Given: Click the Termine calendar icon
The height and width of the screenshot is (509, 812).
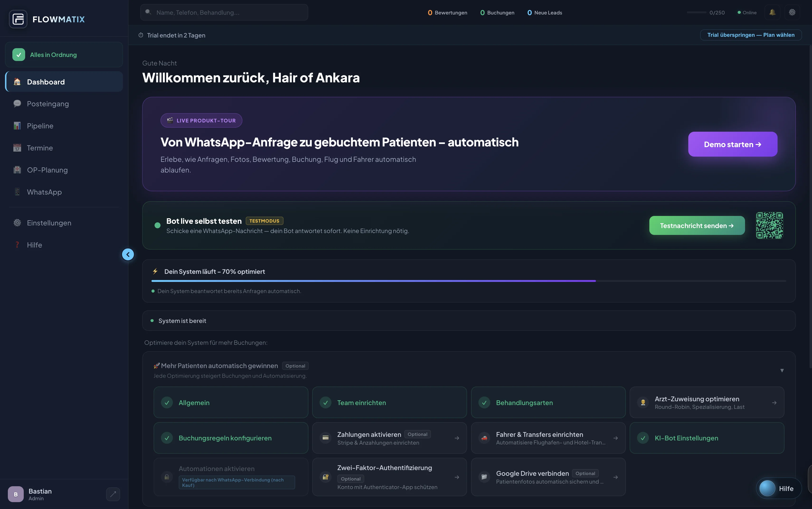Looking at the screenshot, I should coord(17,147).
